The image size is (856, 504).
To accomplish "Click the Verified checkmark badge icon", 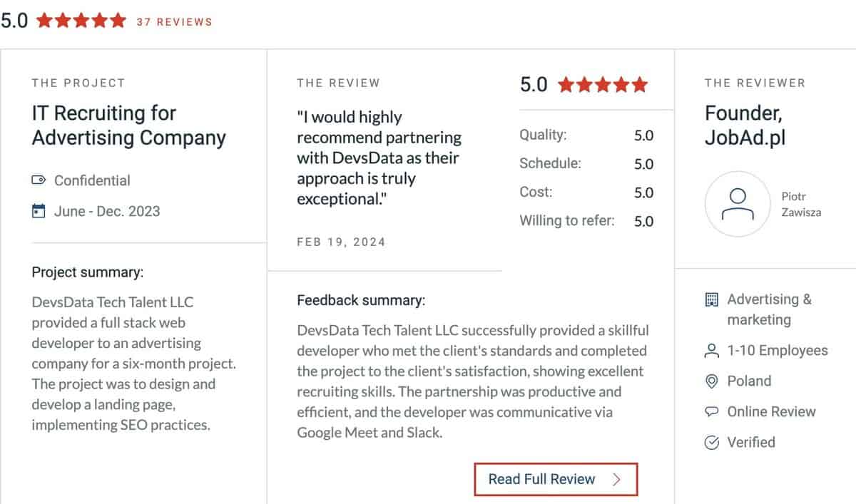I will click(x=711, y=442).
